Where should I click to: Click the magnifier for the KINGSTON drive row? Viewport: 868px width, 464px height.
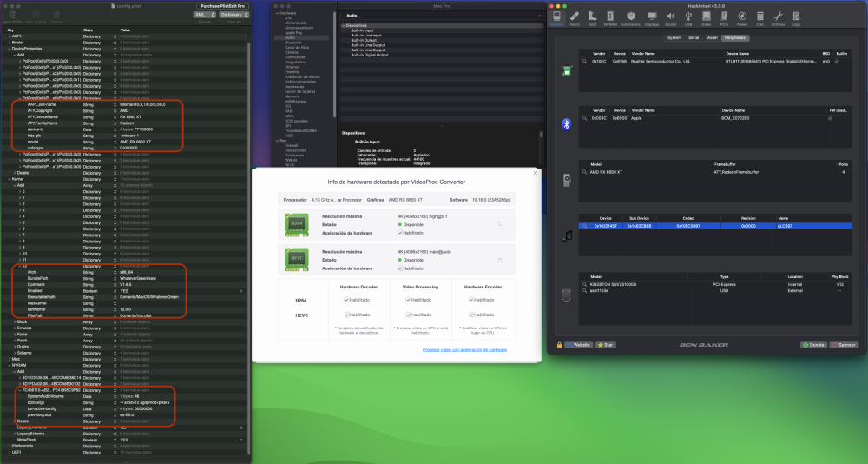(584, 284)
